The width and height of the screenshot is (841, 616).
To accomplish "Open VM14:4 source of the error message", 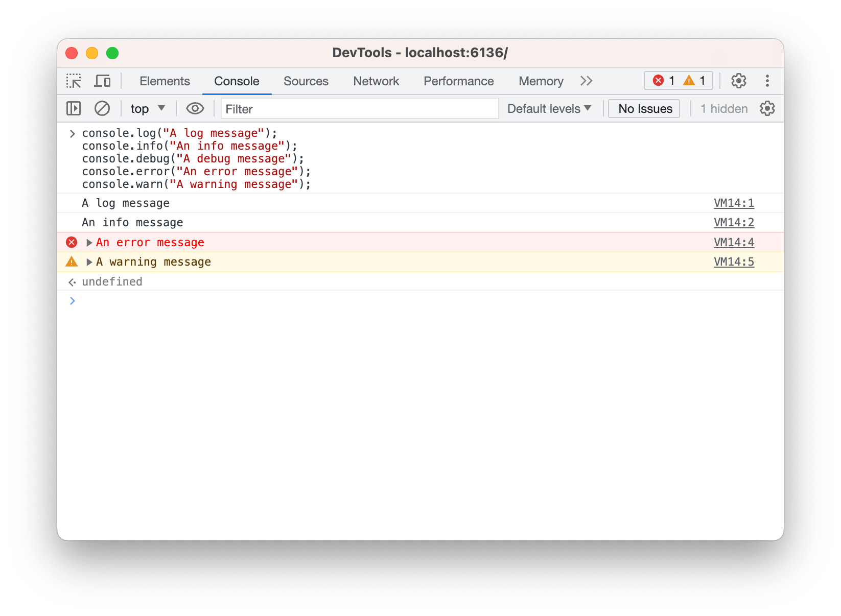I will click(x=734, y=242).
